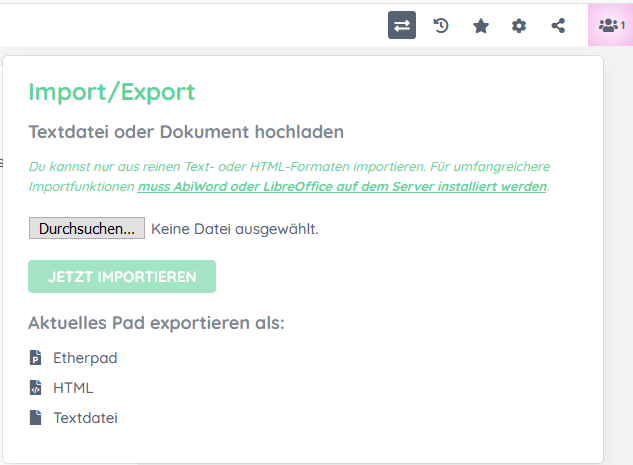Open the AbiWord oder LibreOffice link
The width and height of the screenshot is (633, 465).
(342, 186)
